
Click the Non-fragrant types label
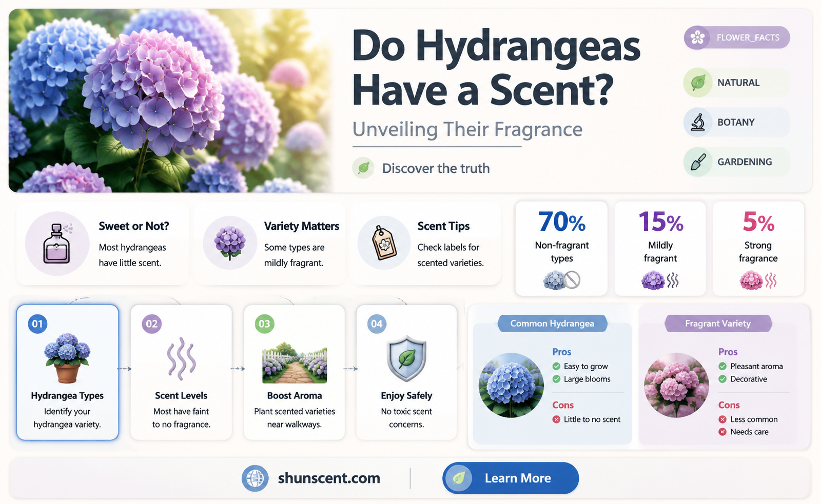562,252
